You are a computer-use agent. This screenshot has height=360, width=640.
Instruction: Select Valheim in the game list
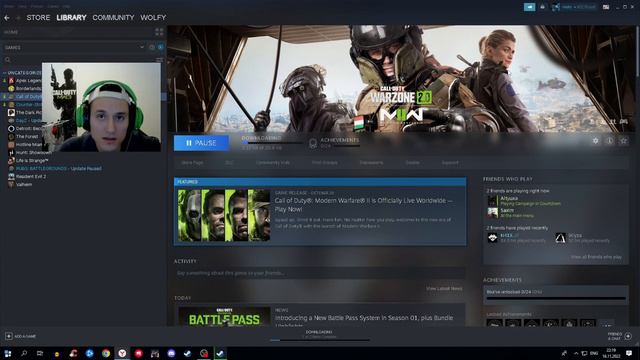[x=24, y=184]
